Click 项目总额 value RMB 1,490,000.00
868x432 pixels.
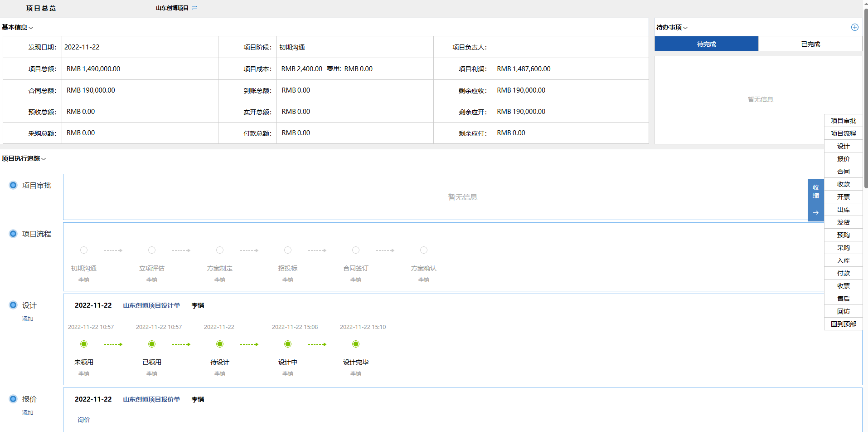coord(93,69)
